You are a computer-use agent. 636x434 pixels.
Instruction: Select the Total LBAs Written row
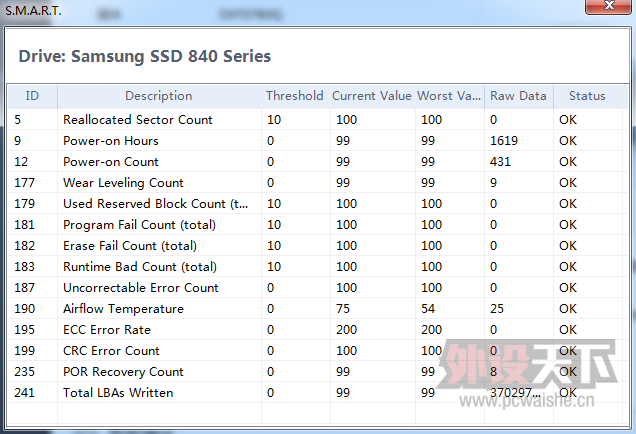click(x=315, y=393)
